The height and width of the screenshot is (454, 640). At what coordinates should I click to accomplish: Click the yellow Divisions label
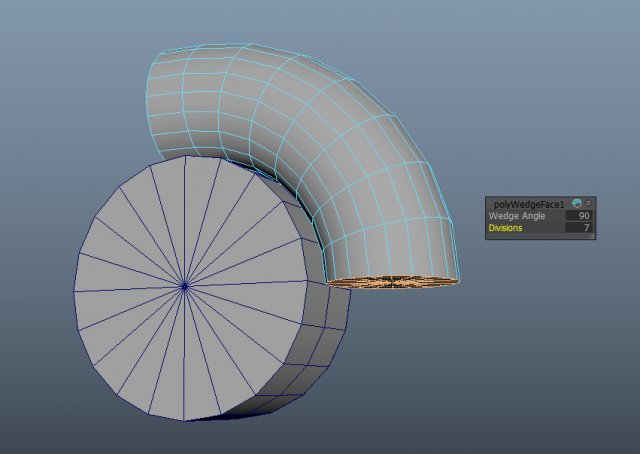[505, 228]
